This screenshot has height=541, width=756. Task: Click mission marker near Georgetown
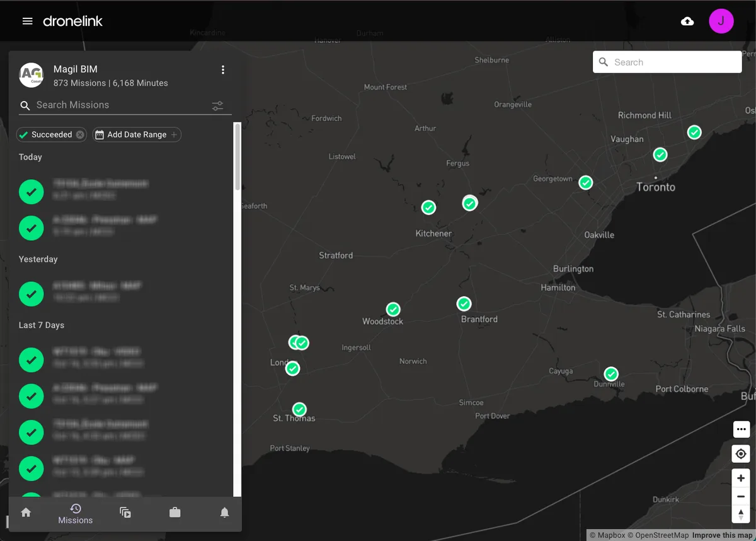(x=586, y=183)
